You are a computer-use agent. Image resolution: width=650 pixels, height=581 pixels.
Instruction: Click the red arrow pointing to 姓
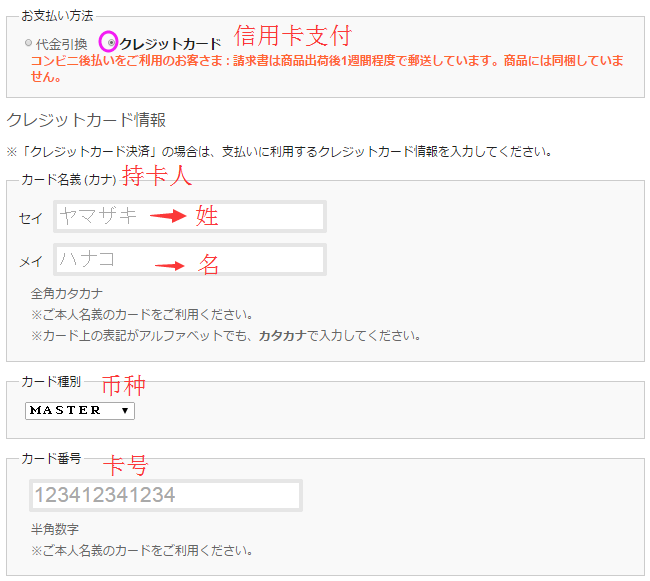coord(170,216)
